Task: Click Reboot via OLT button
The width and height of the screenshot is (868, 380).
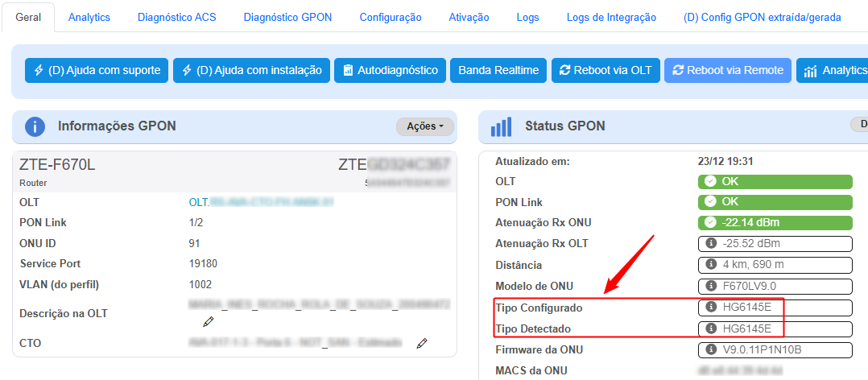Action: pyautogui.click(x=606, y=70)
